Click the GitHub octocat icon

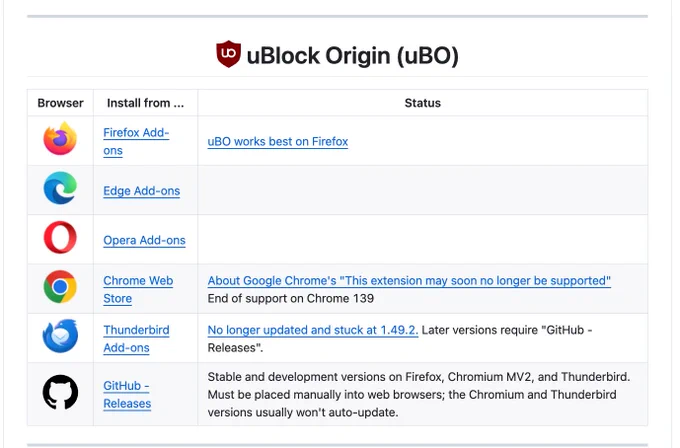[x=60, y=392]
